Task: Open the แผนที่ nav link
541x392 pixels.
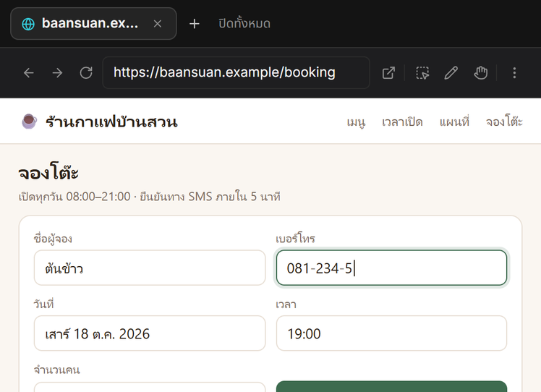Action: coord(454,122)
